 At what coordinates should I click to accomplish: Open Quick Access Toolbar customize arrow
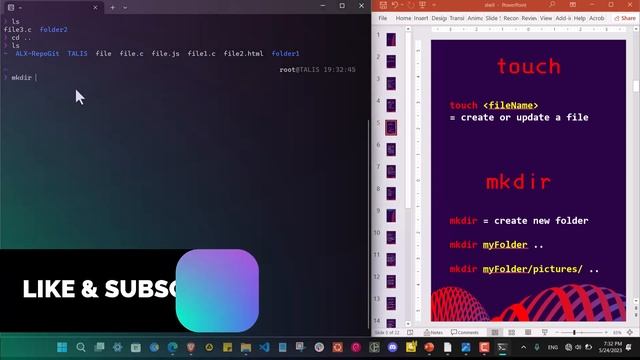(433, 5)
